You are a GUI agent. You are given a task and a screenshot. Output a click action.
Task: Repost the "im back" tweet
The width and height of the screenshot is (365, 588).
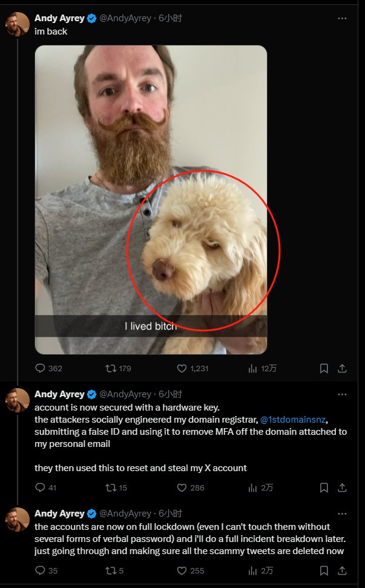coord(111,368)
